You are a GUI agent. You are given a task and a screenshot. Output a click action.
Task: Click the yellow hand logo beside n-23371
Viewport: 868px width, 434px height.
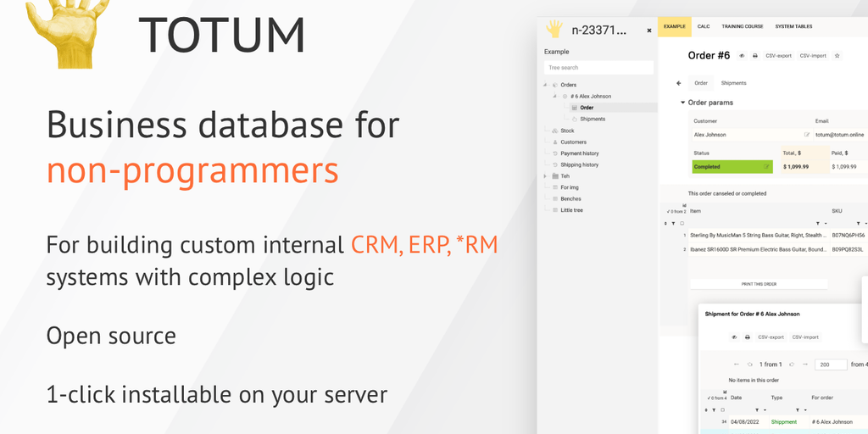[x=554, y=29]
